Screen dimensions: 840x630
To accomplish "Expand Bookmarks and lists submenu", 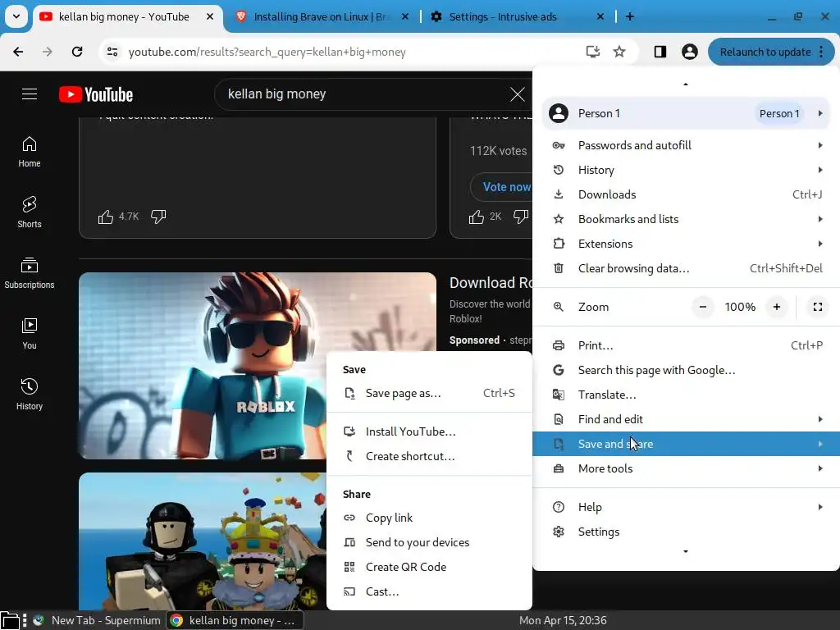I will 686,219.
